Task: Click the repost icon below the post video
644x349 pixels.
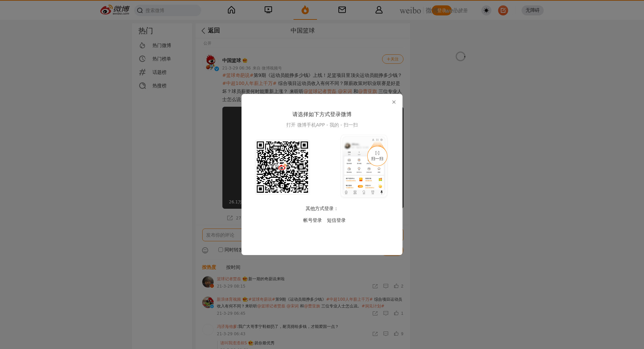Action: click(x=230, y=218)
